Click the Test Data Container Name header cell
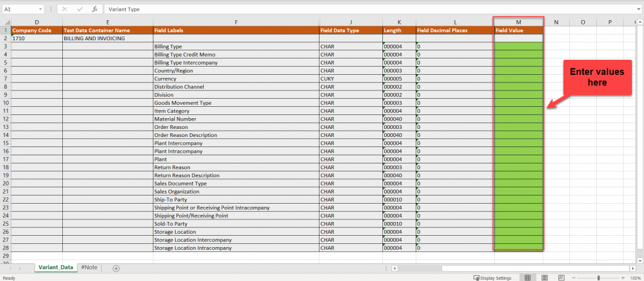The image size is (644, 281). (108, 30)
